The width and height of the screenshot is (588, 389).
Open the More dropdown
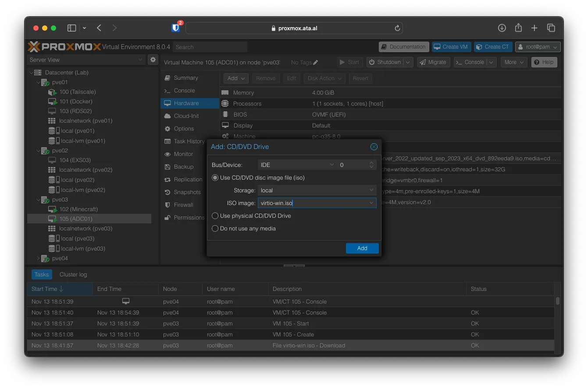point(514,62)
